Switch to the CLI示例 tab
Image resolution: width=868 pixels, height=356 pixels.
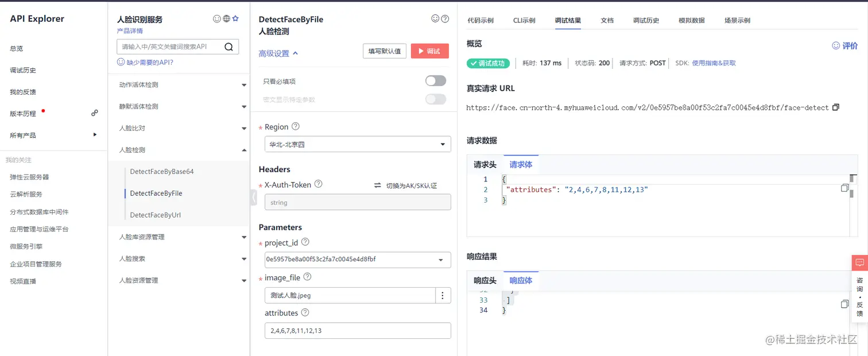pyautogui.click(x=524, y=20)
